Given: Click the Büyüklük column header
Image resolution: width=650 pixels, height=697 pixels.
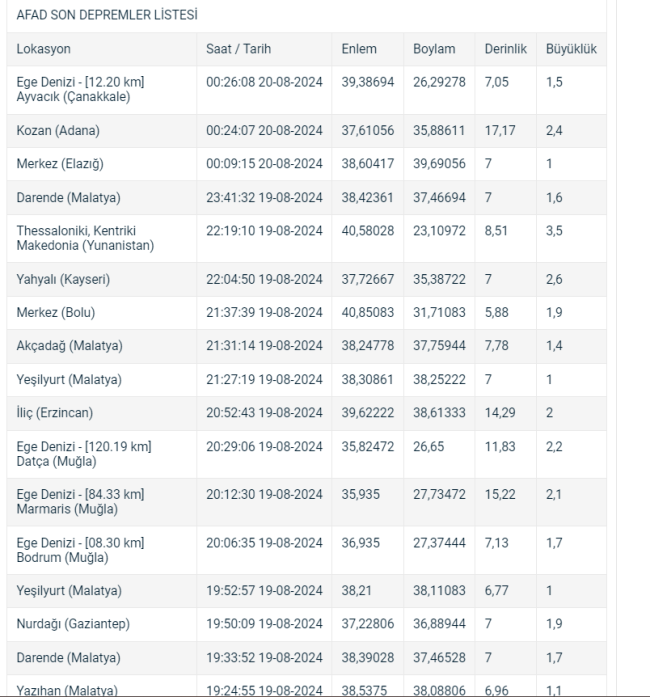Looking at the screenshot, I should [571, 49].
